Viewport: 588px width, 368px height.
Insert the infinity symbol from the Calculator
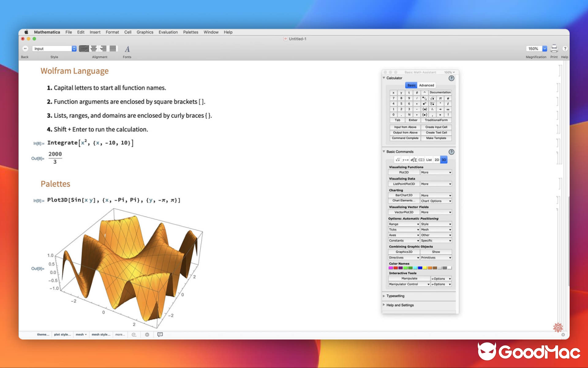click(x=448, y=109)
